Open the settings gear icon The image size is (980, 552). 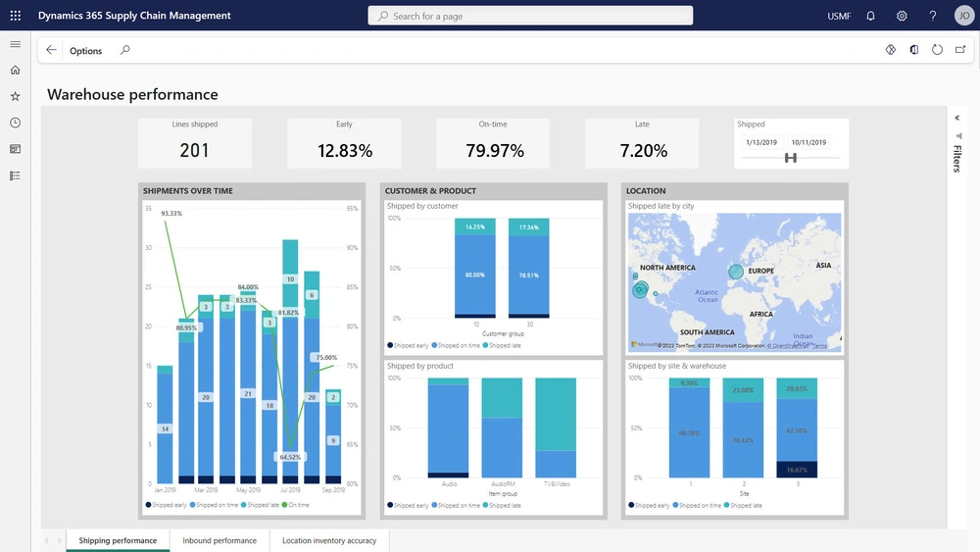coord(902,16)
